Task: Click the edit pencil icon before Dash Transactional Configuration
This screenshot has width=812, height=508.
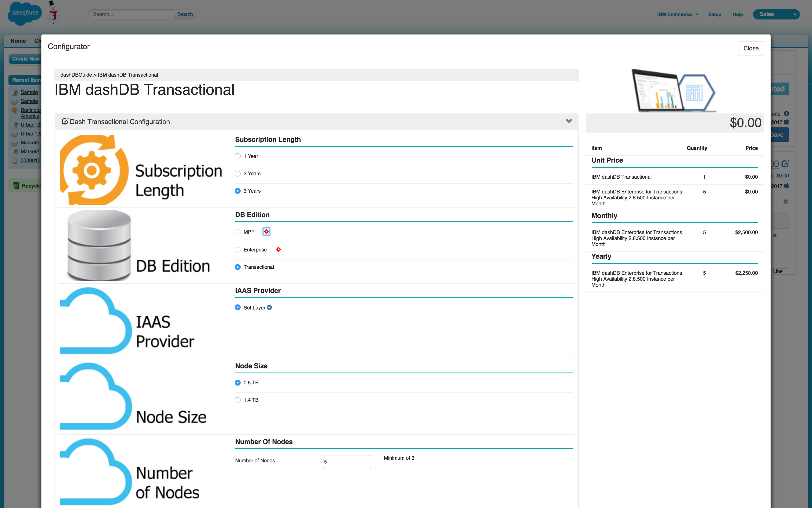Action: click(65, 121)
